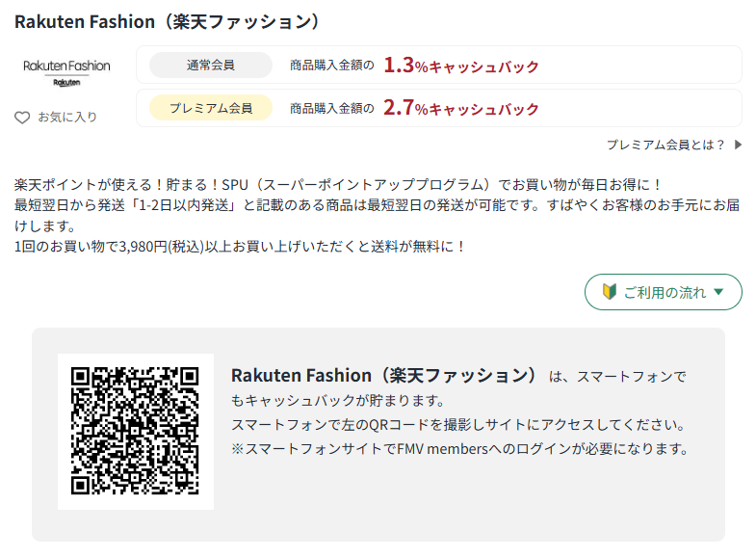Select the 'プレミアム会員' badge
The image size is (756, 557).
(211, 108)
